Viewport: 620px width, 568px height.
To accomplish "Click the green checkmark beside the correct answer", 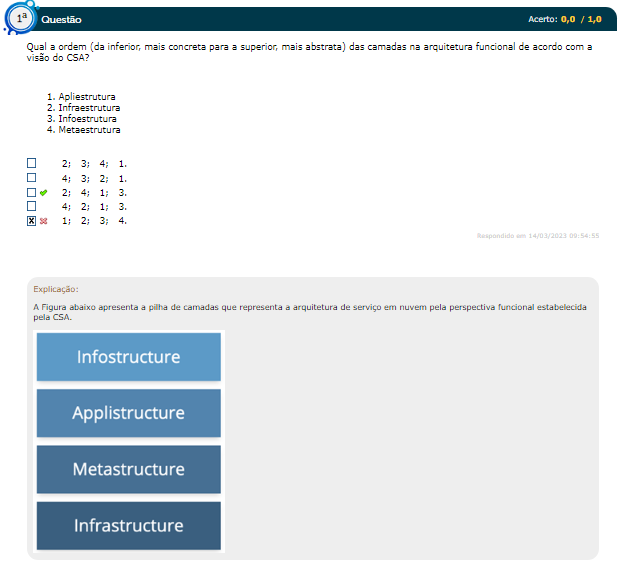I will [x=43, y=192].
